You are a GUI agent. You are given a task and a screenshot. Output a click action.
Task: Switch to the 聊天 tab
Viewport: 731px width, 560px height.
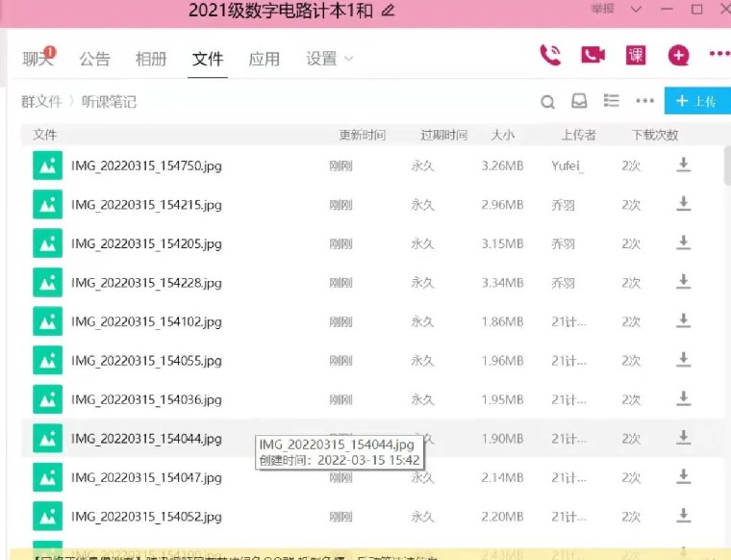pos(38,59)
